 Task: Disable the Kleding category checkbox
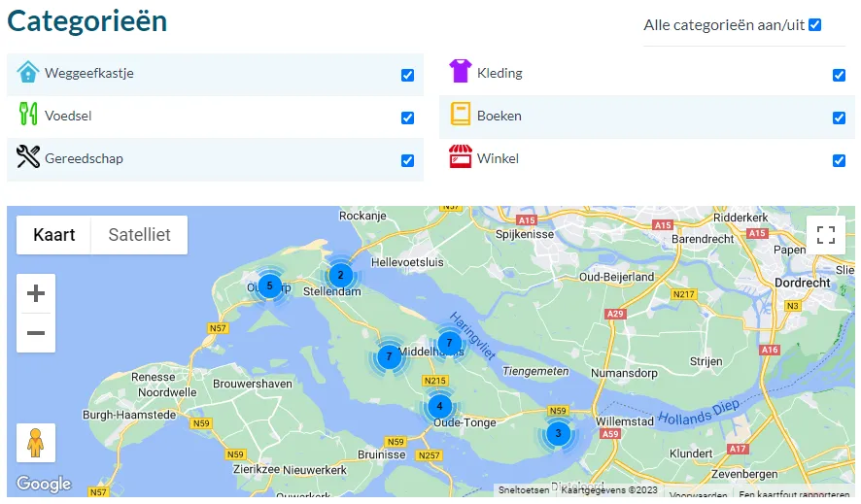[x=839, y=76]
